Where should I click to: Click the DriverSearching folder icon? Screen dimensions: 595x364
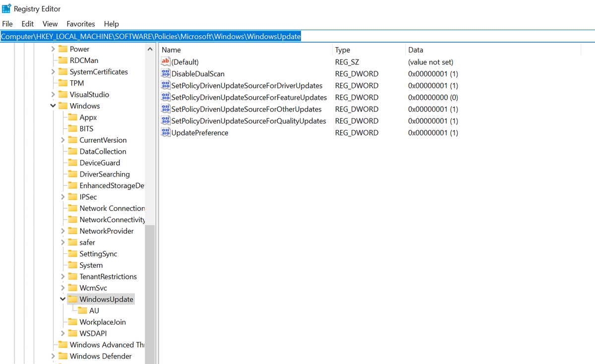coord(72,175)
